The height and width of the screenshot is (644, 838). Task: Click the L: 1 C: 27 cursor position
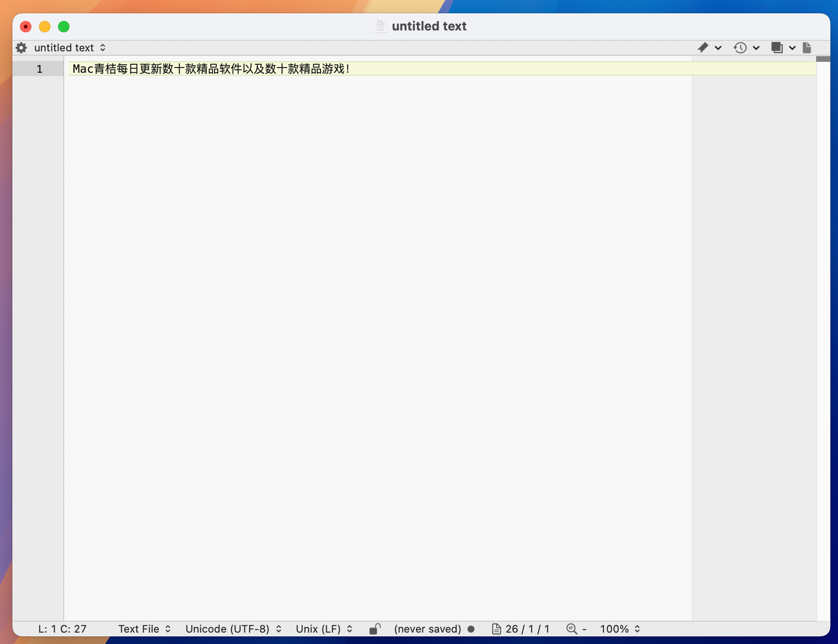[62, 629]
